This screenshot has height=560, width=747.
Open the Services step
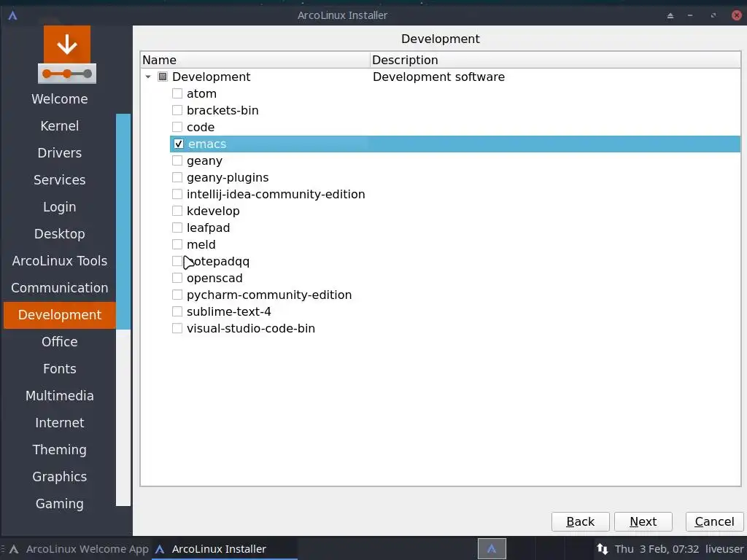tap(60, 180)
